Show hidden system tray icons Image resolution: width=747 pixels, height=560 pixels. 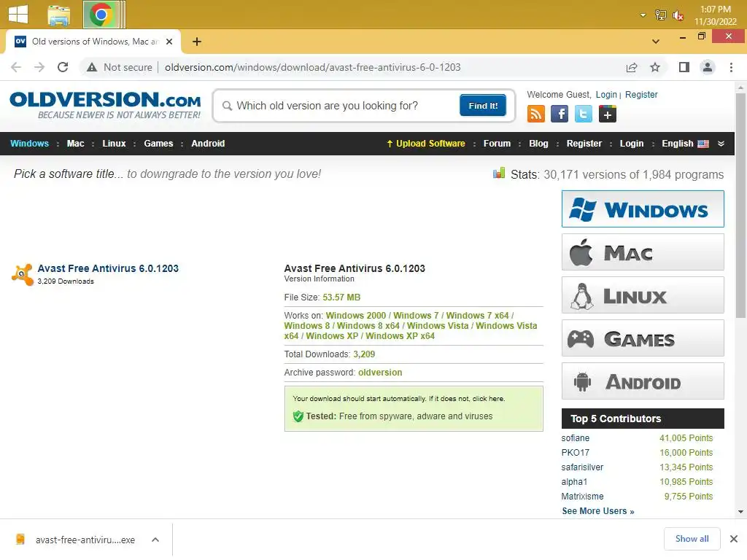[643, 15]
